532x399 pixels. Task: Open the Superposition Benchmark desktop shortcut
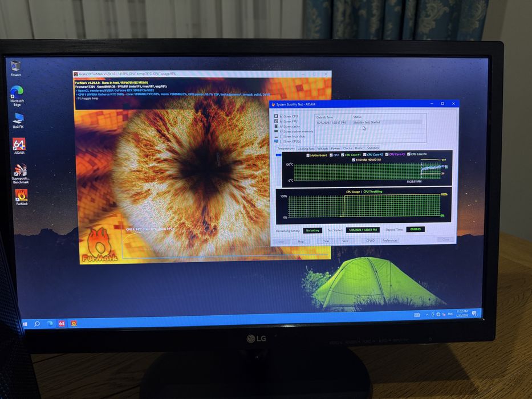click(x=21, y=174)
